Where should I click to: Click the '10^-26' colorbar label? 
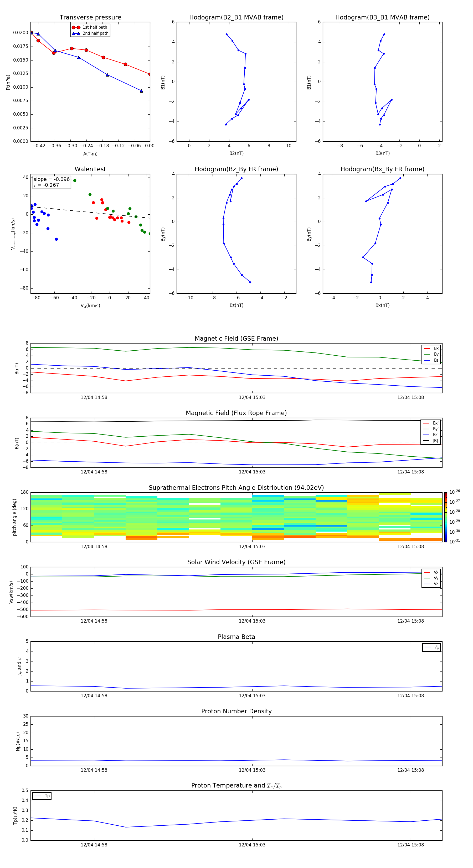click(x=455, y=492)
